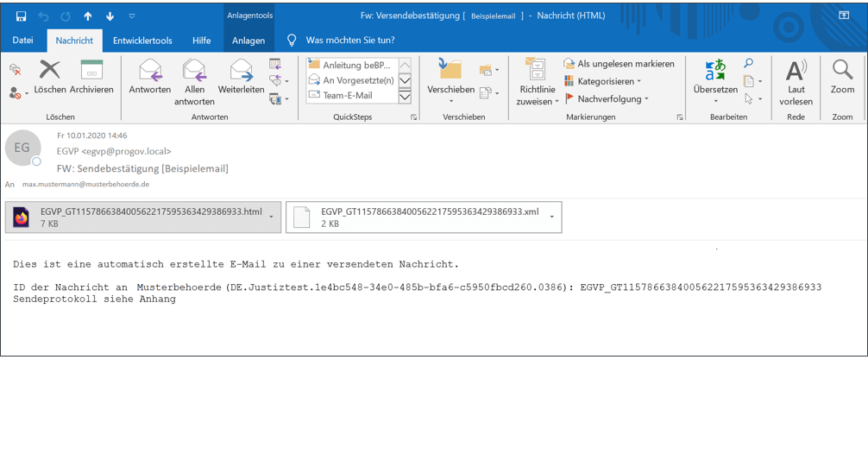Expand dropdown arrow of the .html attachment
Screen dimensions: 868x467
273,217
